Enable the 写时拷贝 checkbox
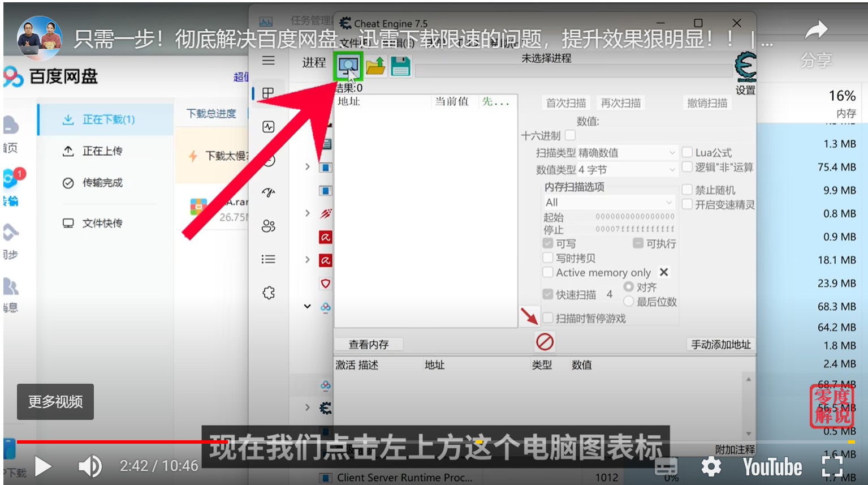The width and height of the screenshot is (868, 485). point(547,258)
